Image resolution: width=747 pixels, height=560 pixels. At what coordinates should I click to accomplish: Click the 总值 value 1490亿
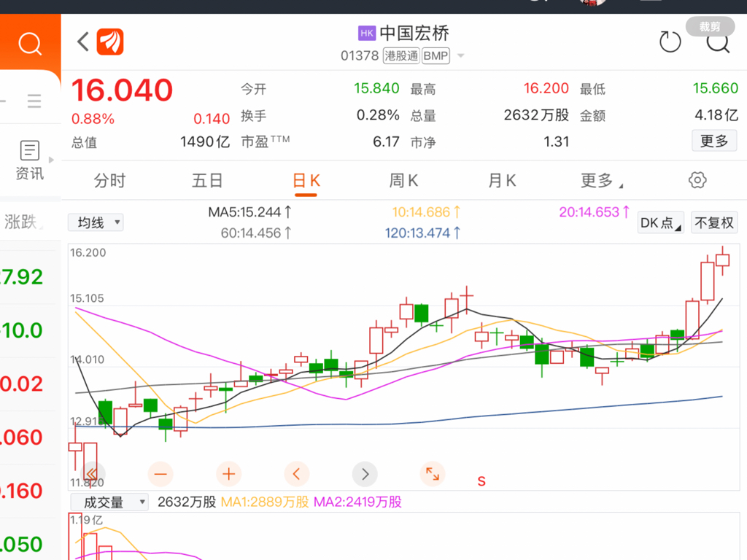point(205,141)
